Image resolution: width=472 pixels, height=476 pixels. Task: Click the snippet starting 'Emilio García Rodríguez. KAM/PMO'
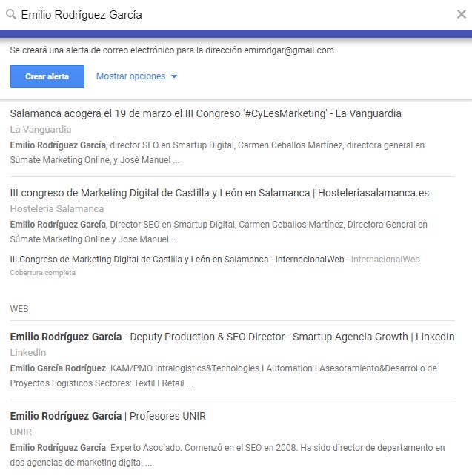tap(224, 376)
